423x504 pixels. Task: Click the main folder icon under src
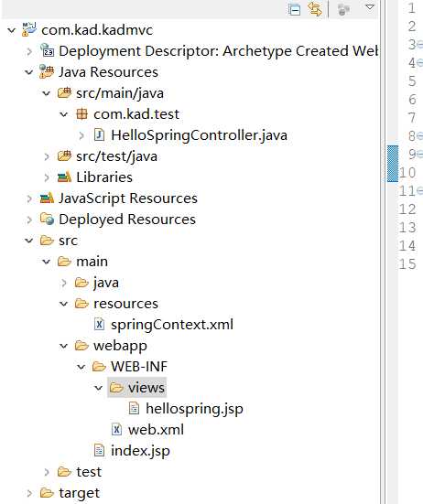coord(64,262)
